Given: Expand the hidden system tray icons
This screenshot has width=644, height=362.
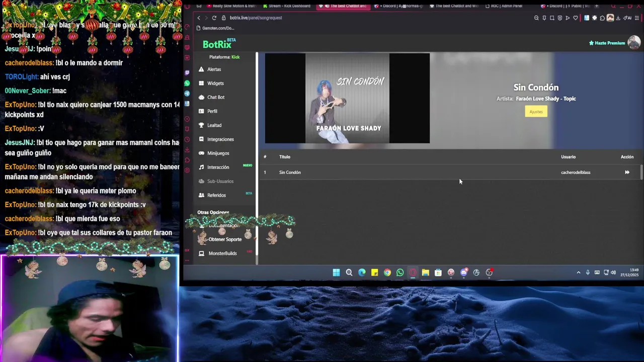Looking at the screenshot, I should 579,273.
